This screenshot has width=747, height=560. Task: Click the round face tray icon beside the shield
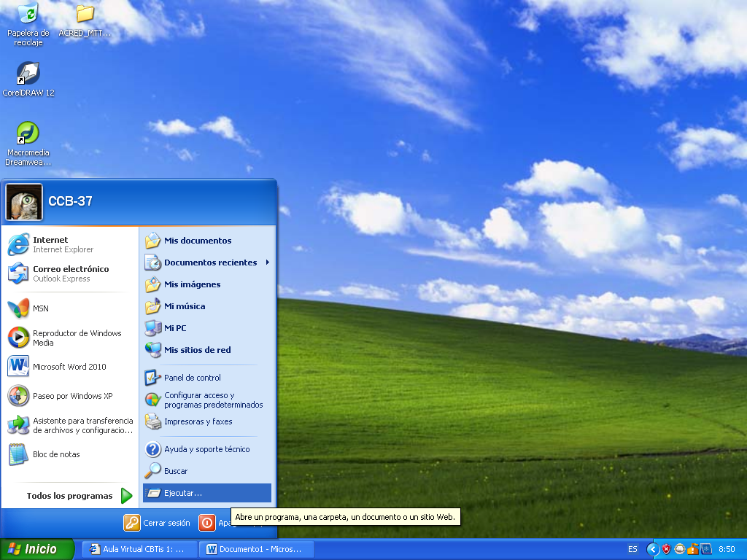(x=679, y=549)
